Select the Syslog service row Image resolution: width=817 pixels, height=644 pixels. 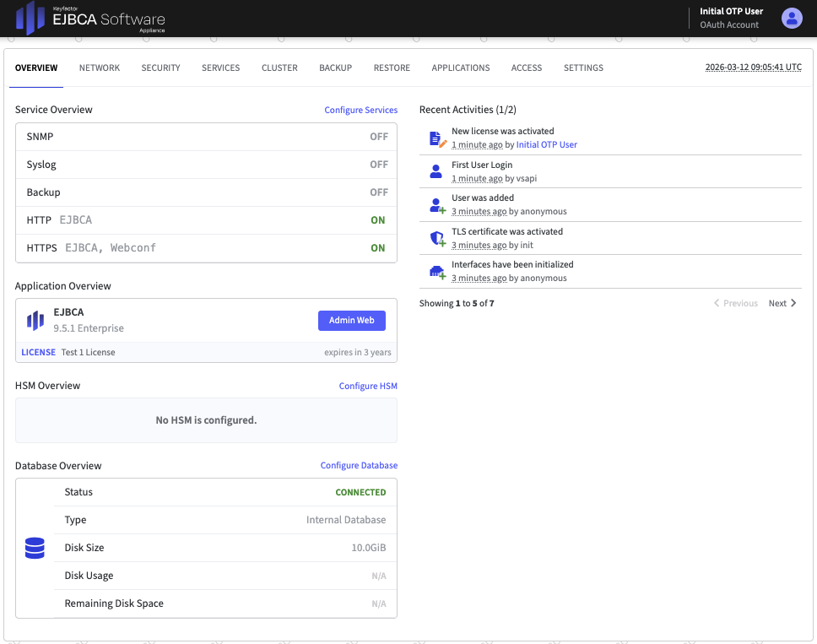coord(206,165)
